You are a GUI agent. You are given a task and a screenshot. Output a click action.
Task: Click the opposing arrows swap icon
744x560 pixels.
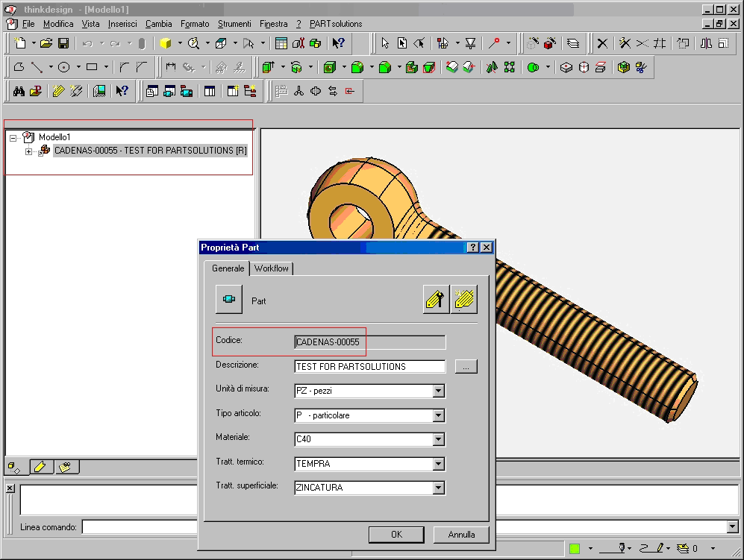click(x=333, y=91)
